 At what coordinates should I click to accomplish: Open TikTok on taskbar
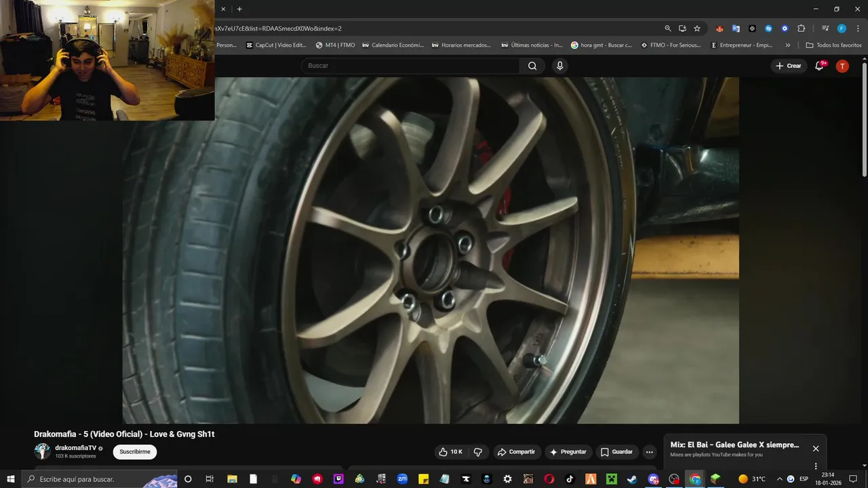[570, 479]
